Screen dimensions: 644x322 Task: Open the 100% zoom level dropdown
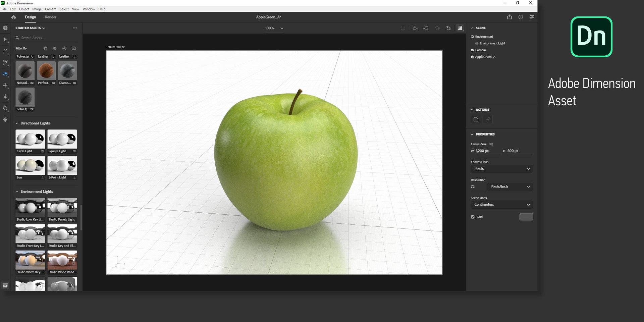click(274, 28)
